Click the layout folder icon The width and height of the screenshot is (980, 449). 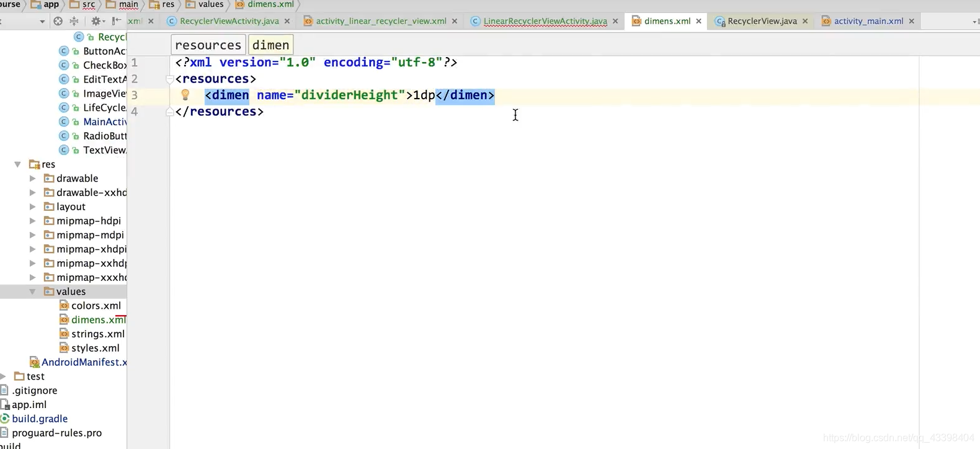49,207
